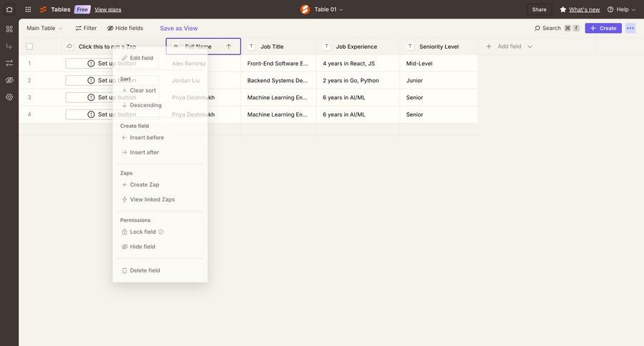Viewport: 644px width, 346px height.
Task: Open the table settings gear in sidebar
Action: pos(9,97)
